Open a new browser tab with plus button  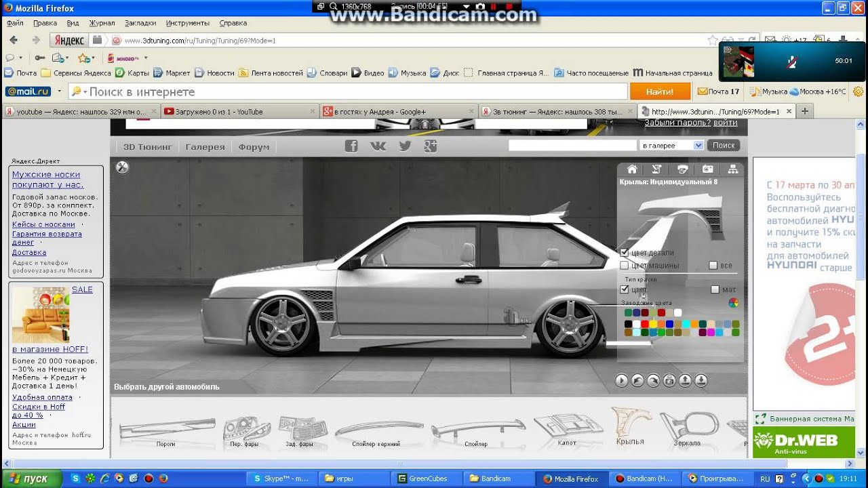point(805,112)
